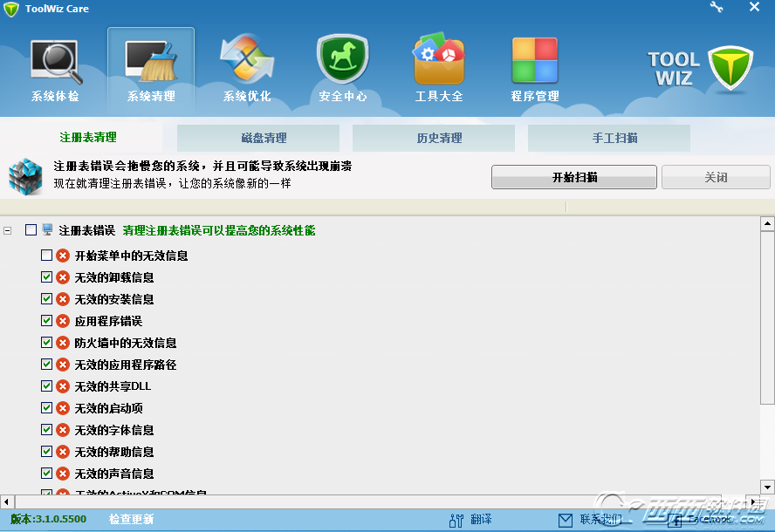Click the wrench settings icon in title bar
The width and height of the screenshot is (775, 532).
tap(717, 7)
